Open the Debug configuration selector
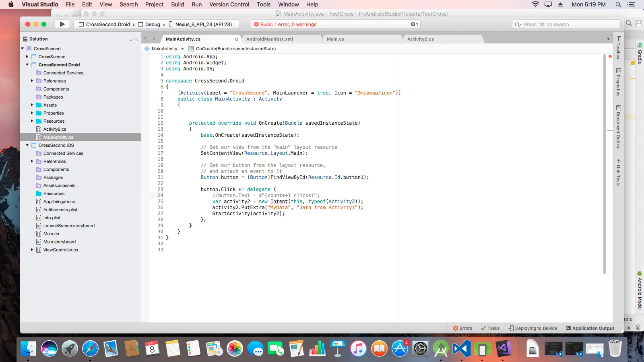The image size is (644, 362). coord(149,24)
